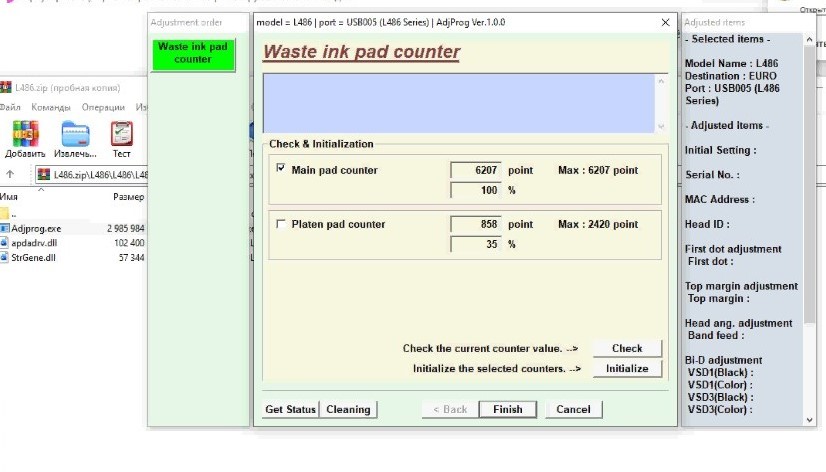Click the 'MAC Address :' entry

click(720, 200)
